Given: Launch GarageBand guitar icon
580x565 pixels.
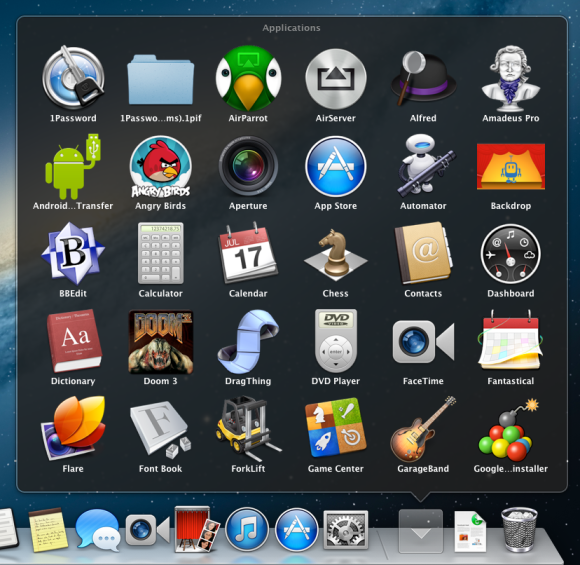Looking at the screenshot, I should 423,429.
